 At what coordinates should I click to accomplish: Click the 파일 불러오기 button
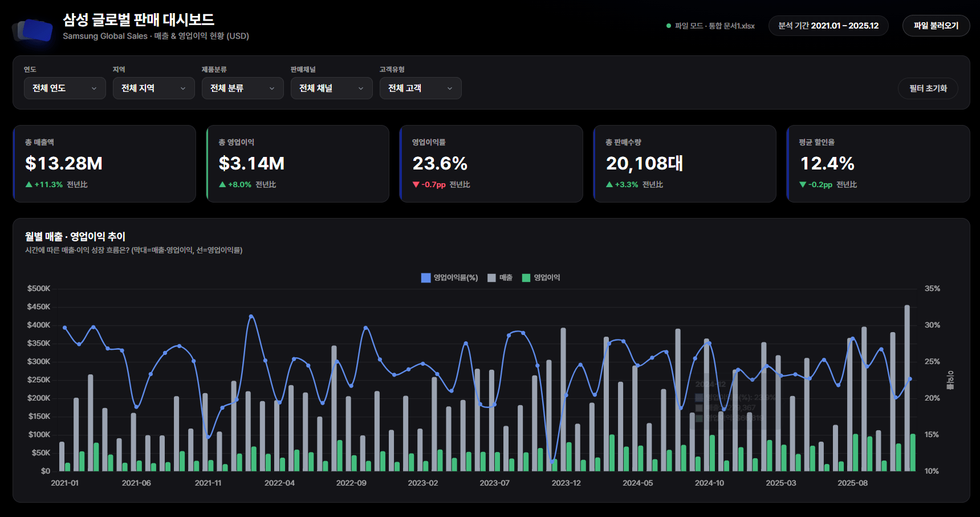point(936,26)
